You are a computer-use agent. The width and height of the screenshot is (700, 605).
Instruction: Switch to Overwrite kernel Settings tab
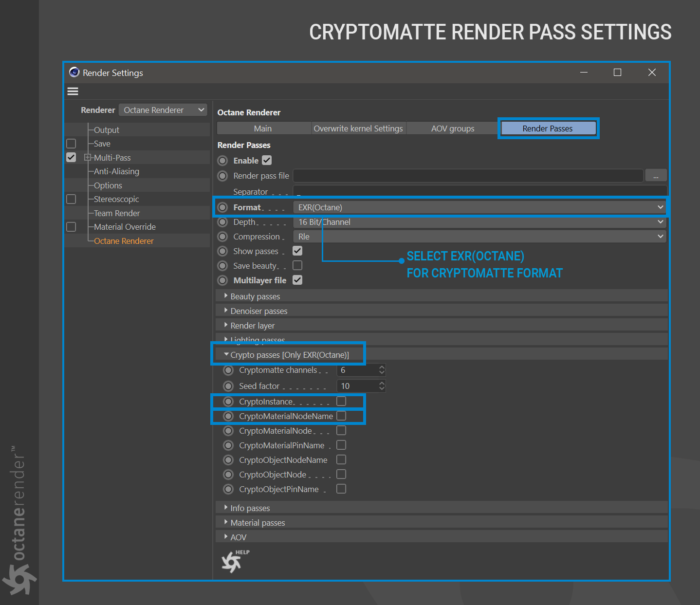click(x=358, y=128)
